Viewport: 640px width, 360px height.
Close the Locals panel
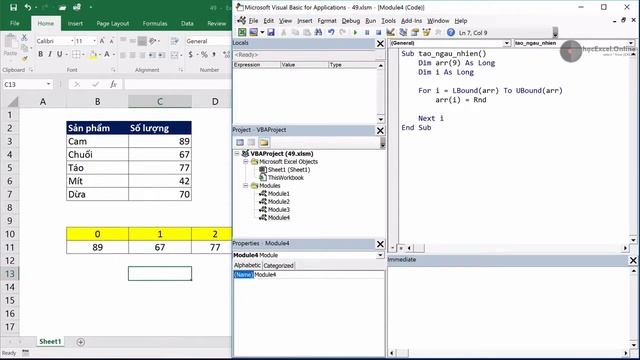tap(380, 43)
